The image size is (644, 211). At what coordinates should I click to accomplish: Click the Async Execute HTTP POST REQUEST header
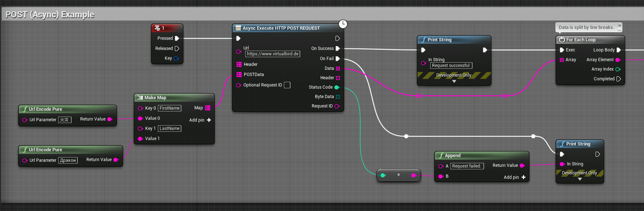tap(281, 28)
